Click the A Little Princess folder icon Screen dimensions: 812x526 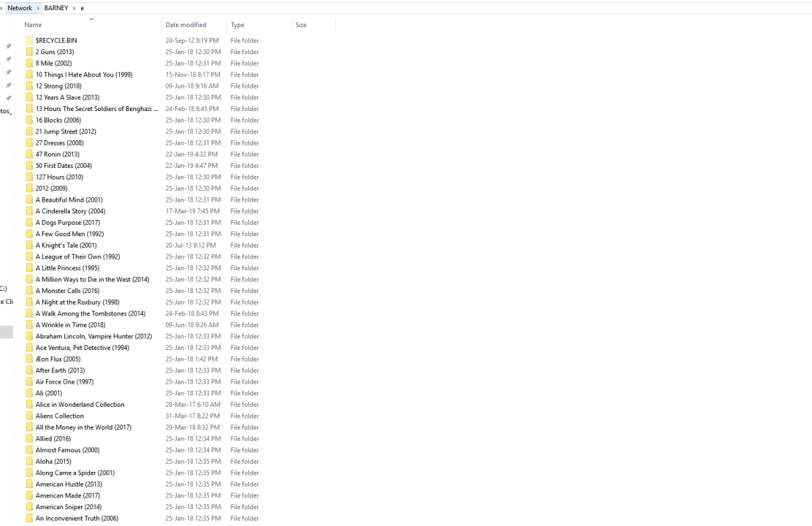tap(29, 268)
